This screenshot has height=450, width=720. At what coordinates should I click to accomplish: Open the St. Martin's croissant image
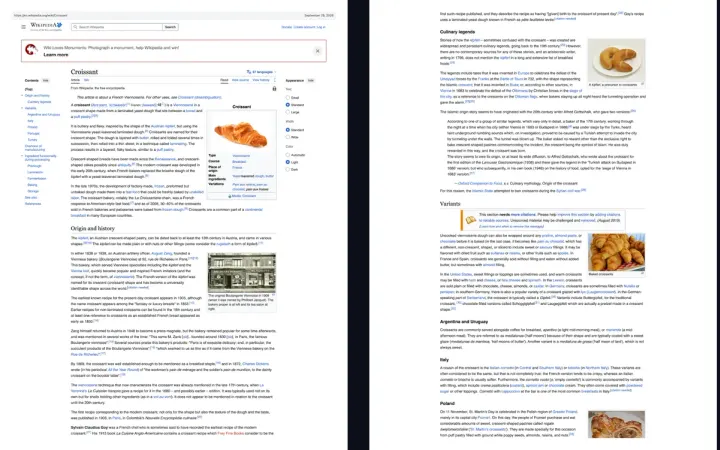point(616,424)
